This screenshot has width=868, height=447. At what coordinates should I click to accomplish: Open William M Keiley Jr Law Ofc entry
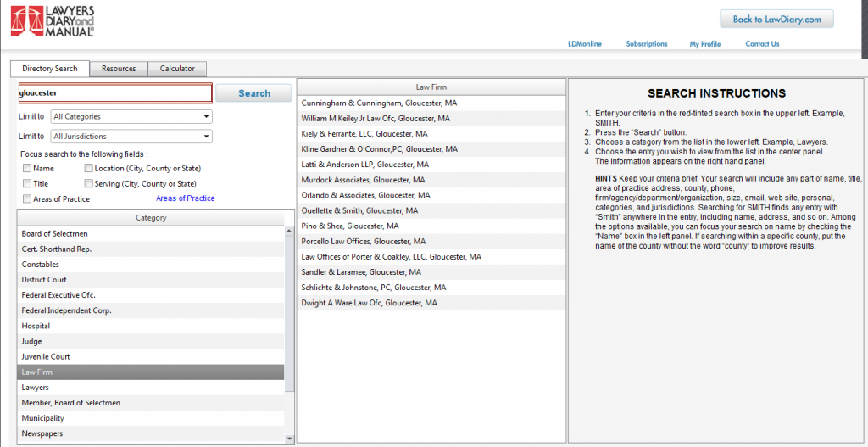click(x=431, y=119)
